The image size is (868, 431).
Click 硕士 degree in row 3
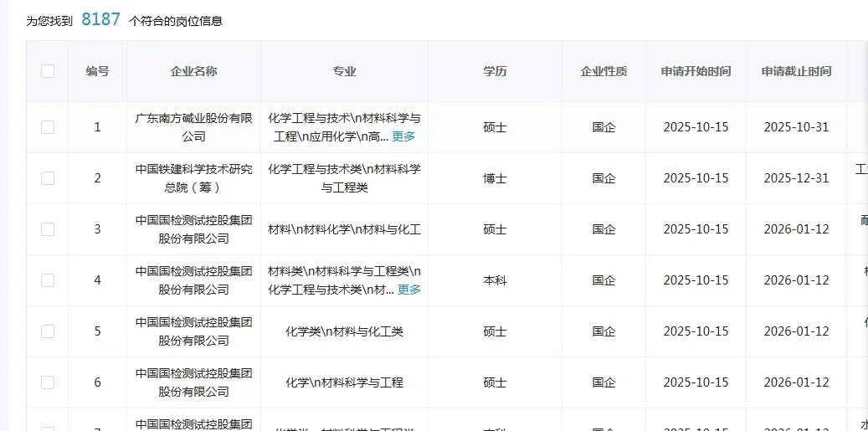click(495, 229)
